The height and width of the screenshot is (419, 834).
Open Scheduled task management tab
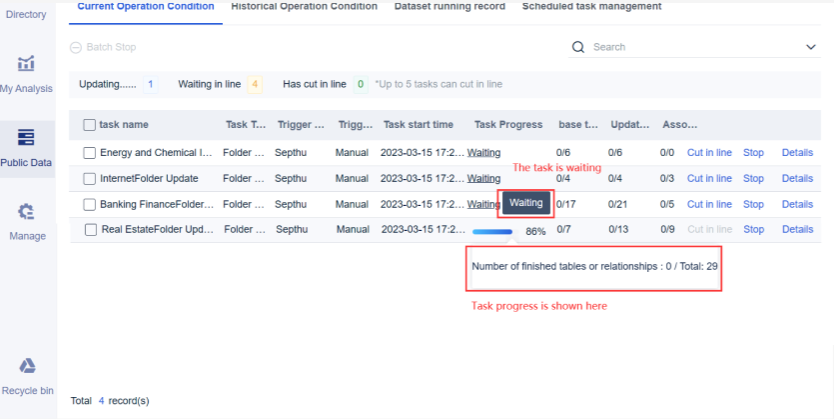coord(591,7)
